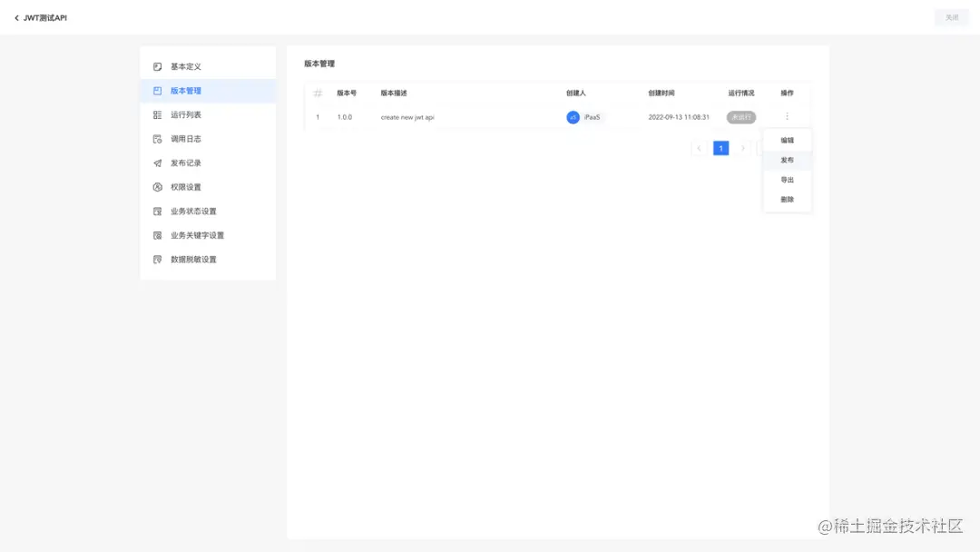This screenshot has height=552, width=980.
Task: Open 权限设置 in the sidebar
Action: (x=208, y=187)
